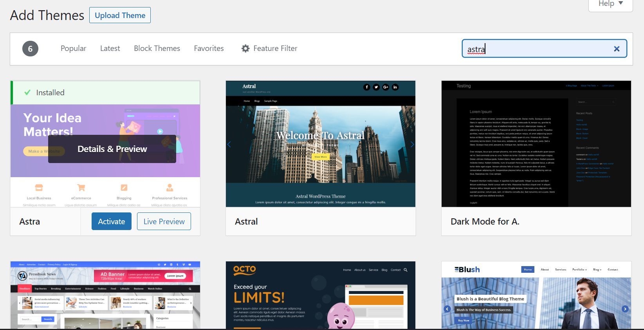Click the results count badge showing 6
Screen dimensions: 644x330
point(30,49)
